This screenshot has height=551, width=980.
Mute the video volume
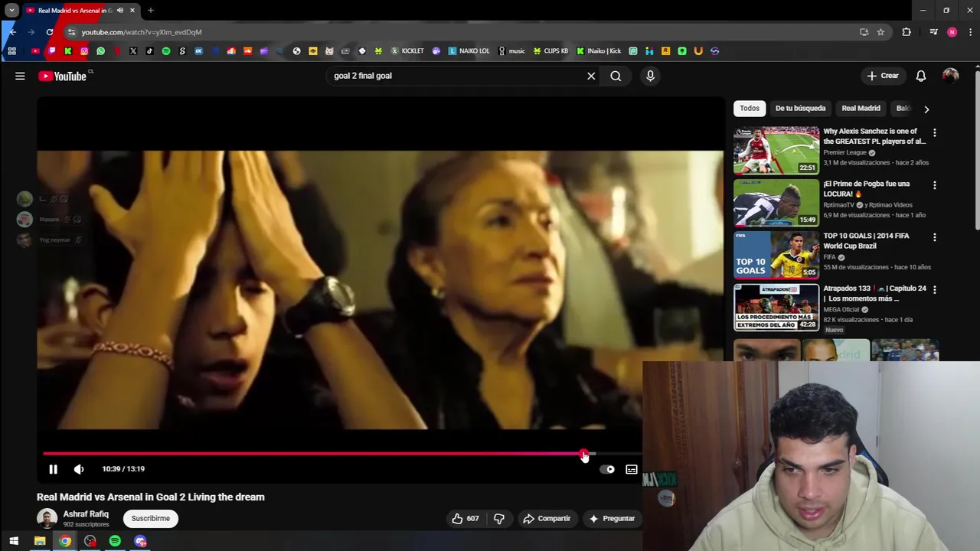79,469
